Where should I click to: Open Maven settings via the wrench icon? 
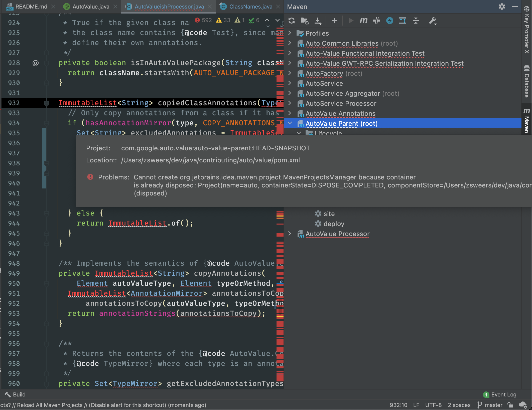tap(432, 21)
